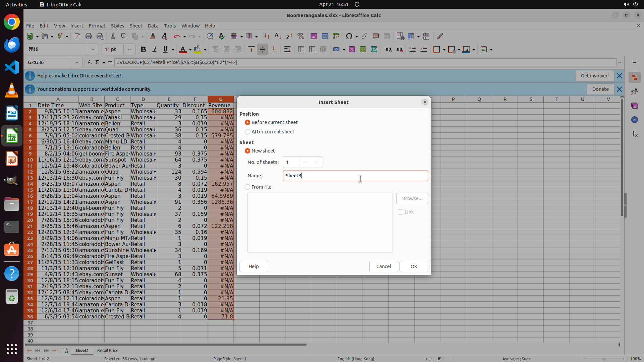
Task: Click the zoom slider in status bar
Action: (x=604, y=359)
